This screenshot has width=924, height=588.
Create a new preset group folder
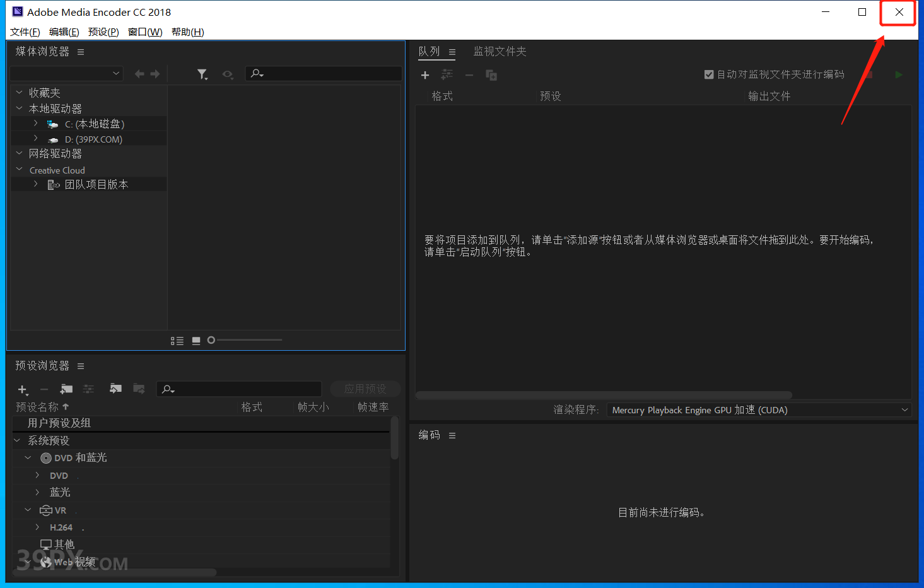66,389
